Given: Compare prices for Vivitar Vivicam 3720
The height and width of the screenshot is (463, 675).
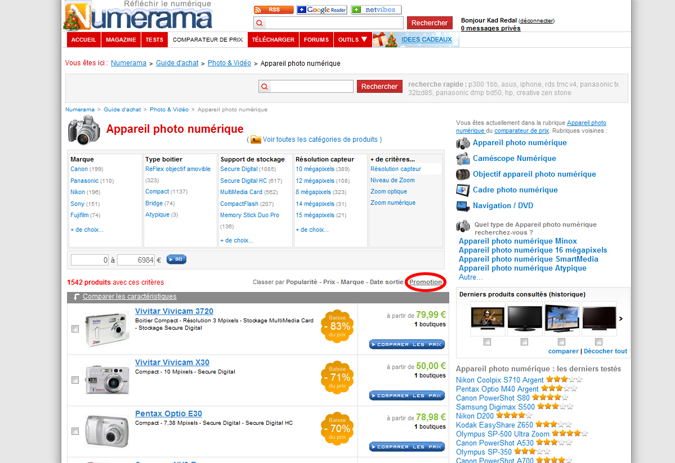Looking at the screenshot, I should click(x=407, y=344).
